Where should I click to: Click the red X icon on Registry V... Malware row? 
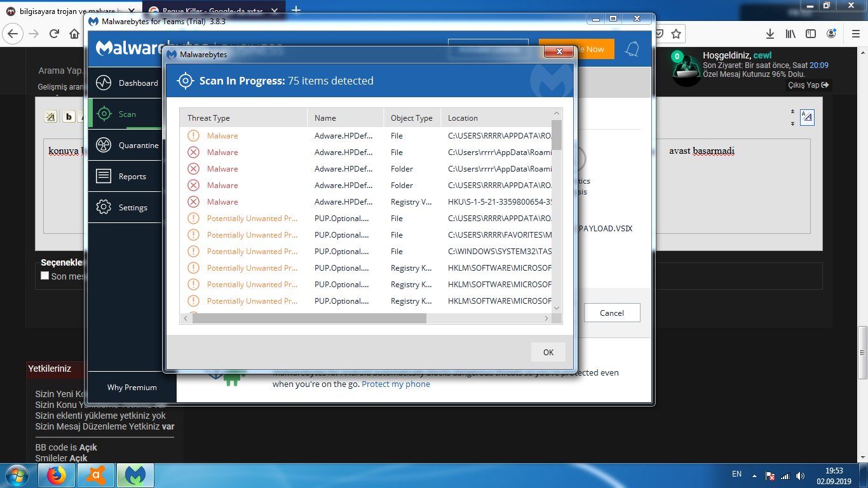194,201
